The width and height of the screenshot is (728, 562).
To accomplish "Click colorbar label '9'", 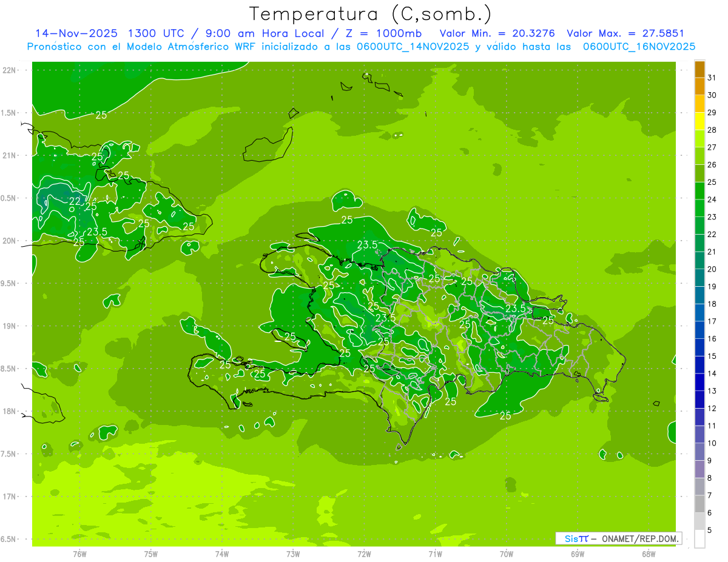I will point(709,461).
